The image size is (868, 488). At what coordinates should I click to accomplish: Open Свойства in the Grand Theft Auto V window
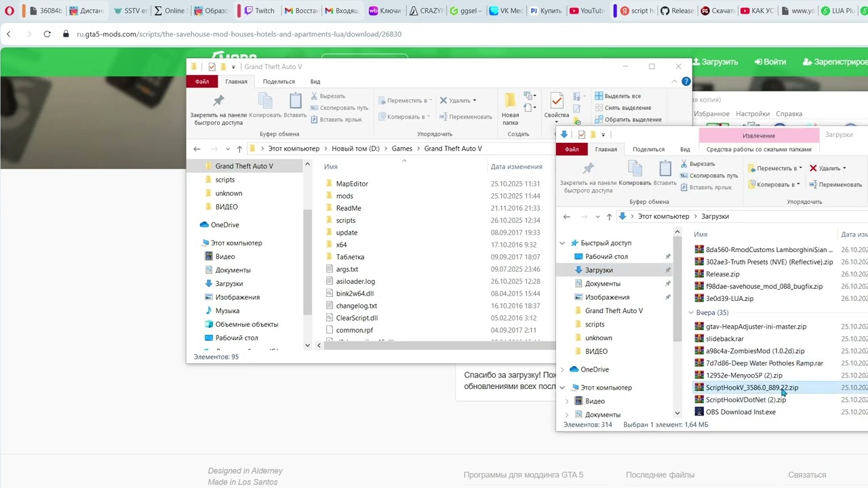(557, 107)
